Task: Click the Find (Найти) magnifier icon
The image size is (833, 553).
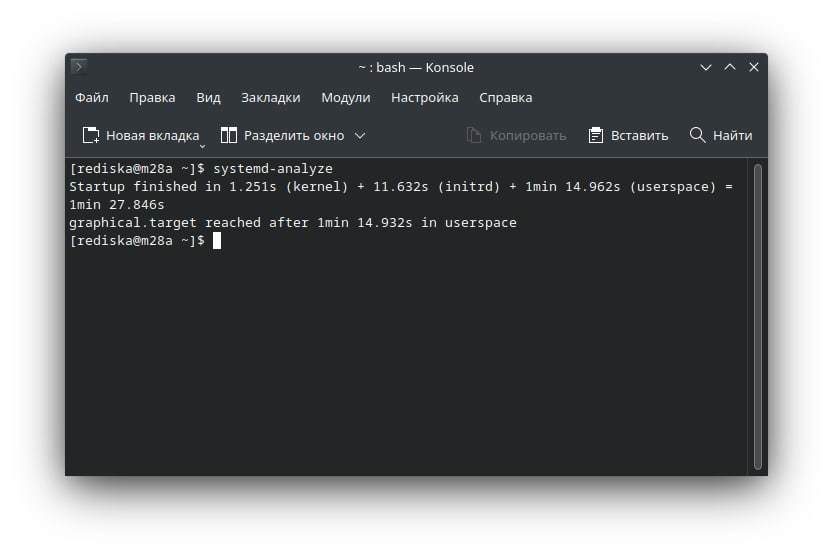Action: [x=698, y=135]
